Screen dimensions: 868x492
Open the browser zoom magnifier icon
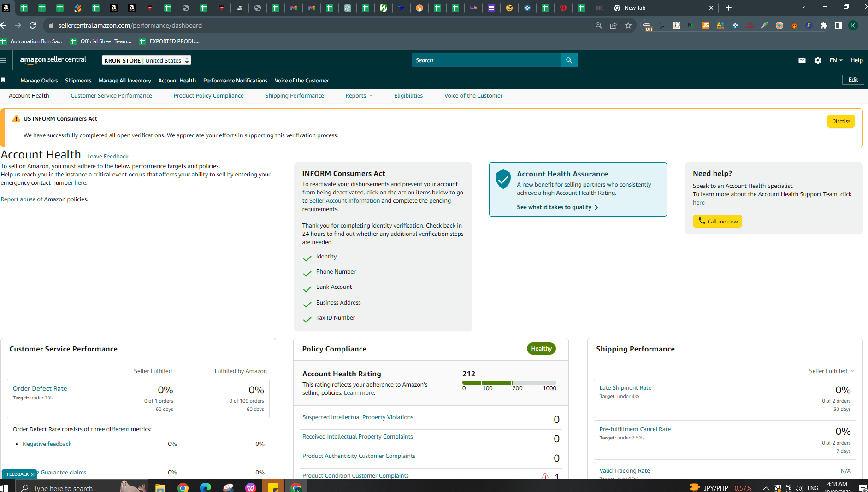coord(599,25)
